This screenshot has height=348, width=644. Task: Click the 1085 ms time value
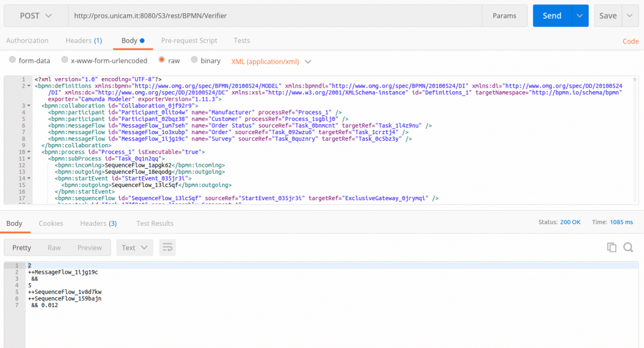point(621,222)
